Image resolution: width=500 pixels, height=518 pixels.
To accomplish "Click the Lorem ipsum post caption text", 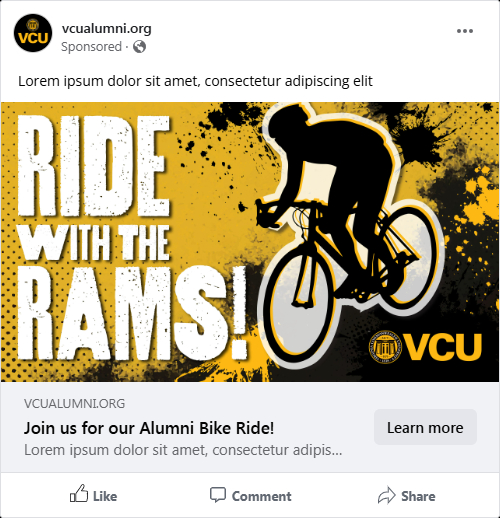I will [x=195, y=81].
